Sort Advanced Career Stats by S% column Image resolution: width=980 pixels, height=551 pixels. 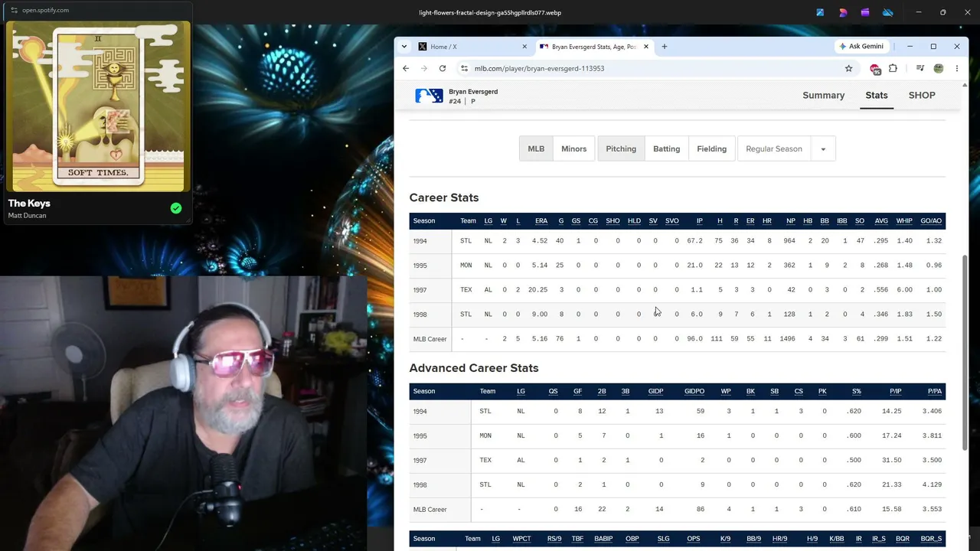(857, 391)
